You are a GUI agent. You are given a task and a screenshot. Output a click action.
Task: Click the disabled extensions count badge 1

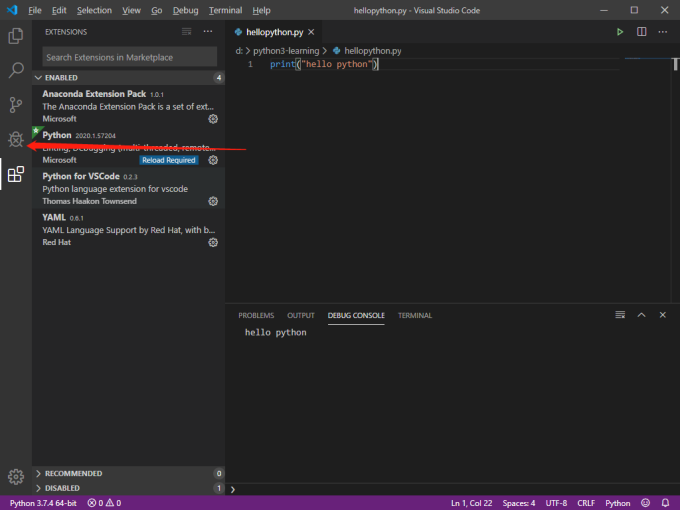pos(219,488)
